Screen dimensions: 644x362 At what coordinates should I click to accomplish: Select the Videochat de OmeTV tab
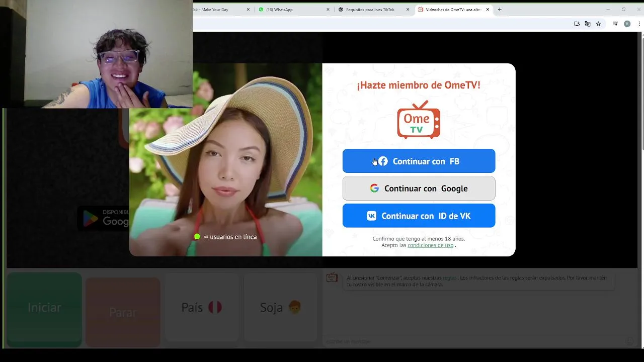(x=453, y=10)
